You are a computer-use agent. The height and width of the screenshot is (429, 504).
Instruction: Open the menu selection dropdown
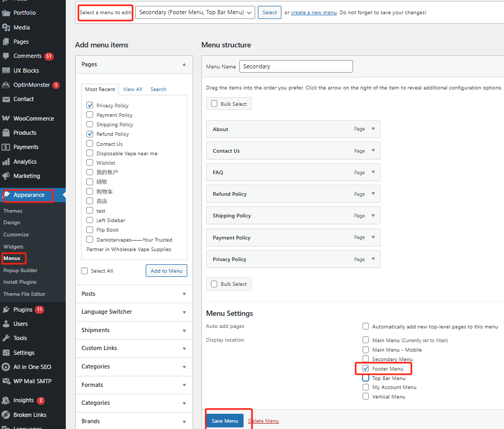pos(195,12)
